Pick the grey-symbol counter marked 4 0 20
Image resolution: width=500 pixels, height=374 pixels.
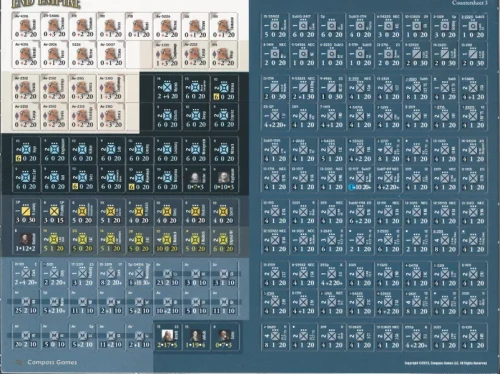[360, 26]
